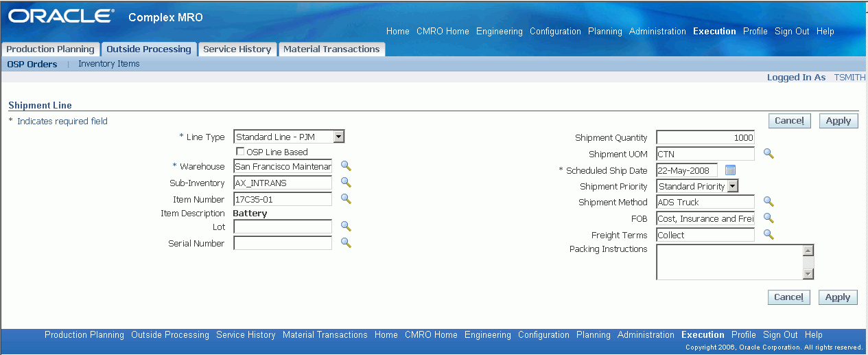The height and width of the screenshot is (355, 868).
Task: Switch to the Outside Processing tab
Action: point(149,49)
